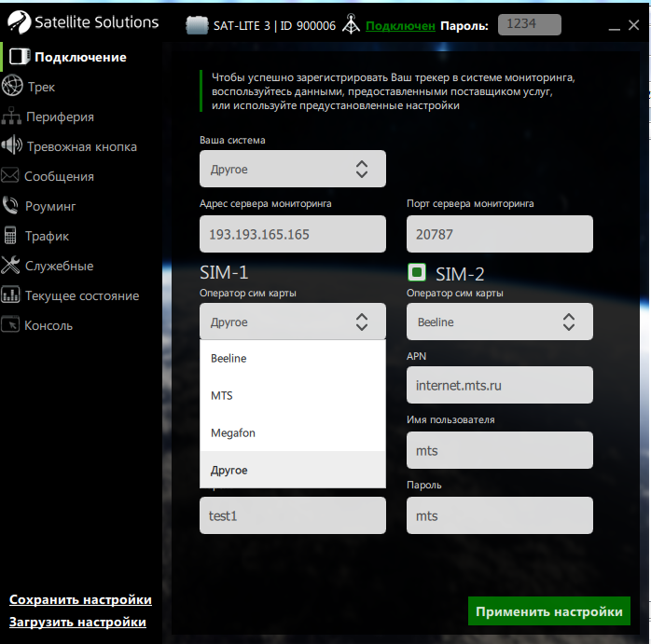The image size is (651, 644).
Task: Click the Служебные wrench tools icon
Action: (10, 266)
